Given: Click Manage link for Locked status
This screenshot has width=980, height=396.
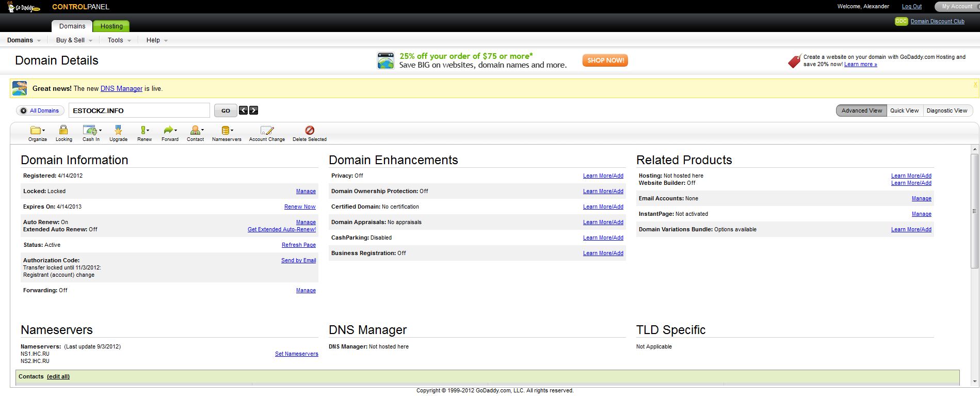Looking at the screenshot, I should click(306, 191).
